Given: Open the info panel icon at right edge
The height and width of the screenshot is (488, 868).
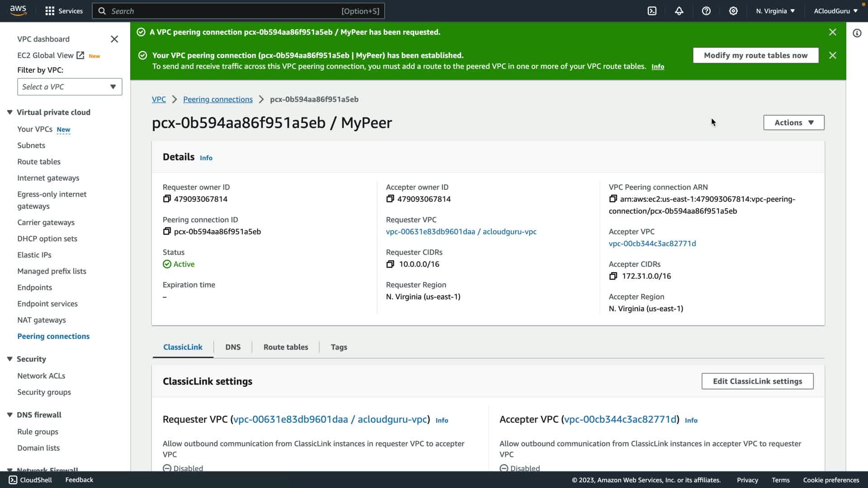Looking at the screenshot, I should tap(857, 33).
